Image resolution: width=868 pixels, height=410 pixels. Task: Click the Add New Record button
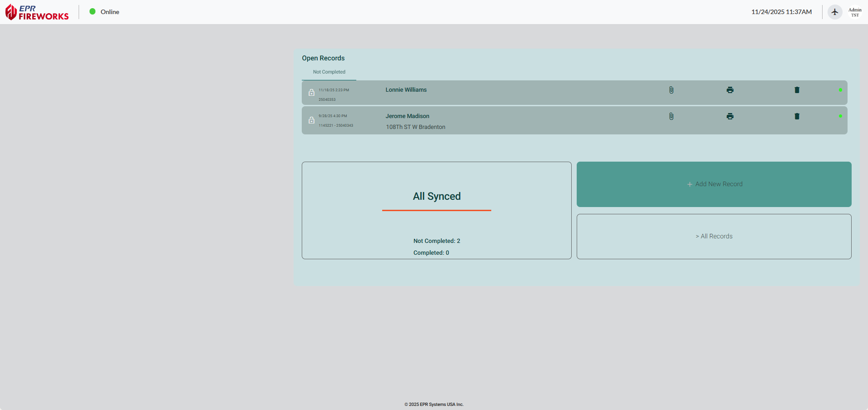click(713, 184)
